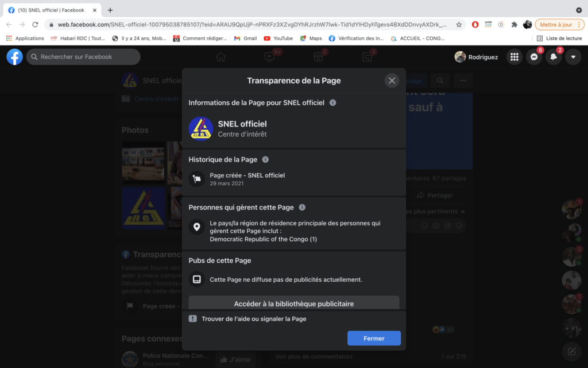The height and width of the screenshot is (368, 588).
Task: Open Rodriguez profile
Action: point(476,57)
